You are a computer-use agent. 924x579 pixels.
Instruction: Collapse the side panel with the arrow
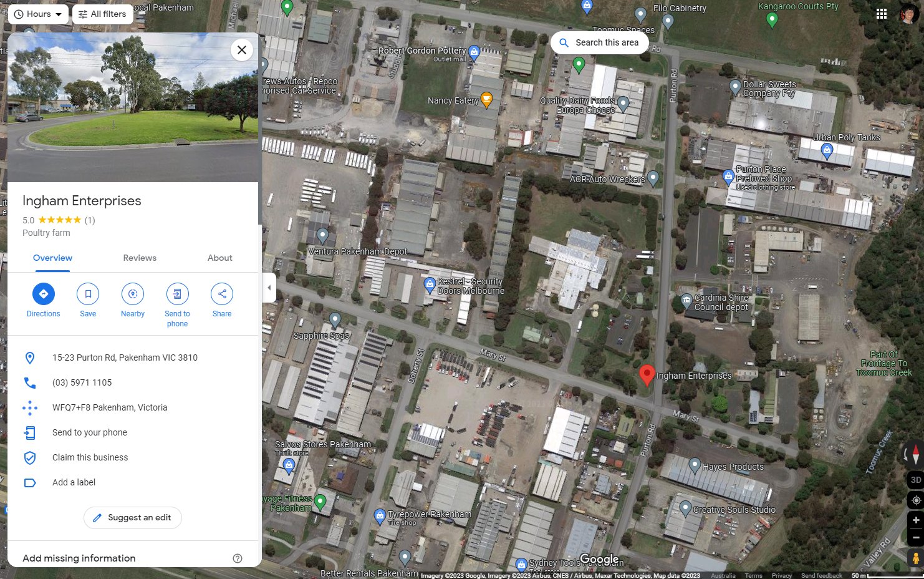click(269, 288)
